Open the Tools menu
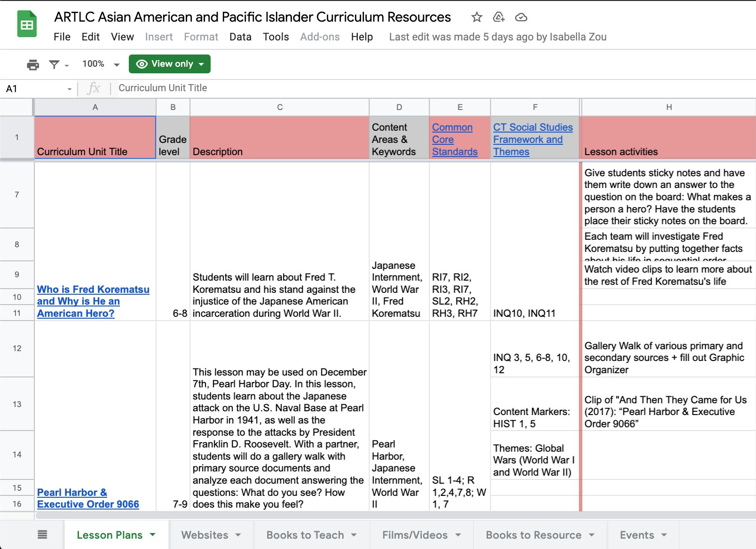The width and height of the screenshot is (756, 549). click(x=276, y=37)
